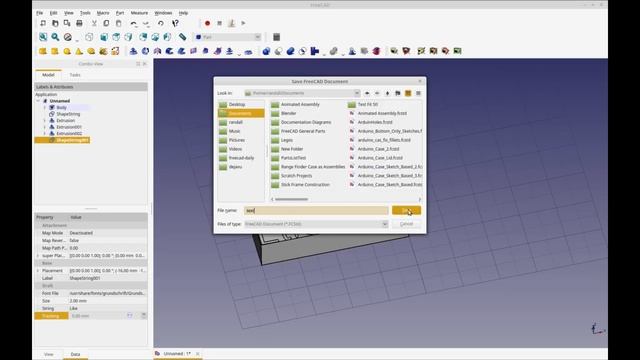Click the Stop macro recording square icon

point(220,23)
